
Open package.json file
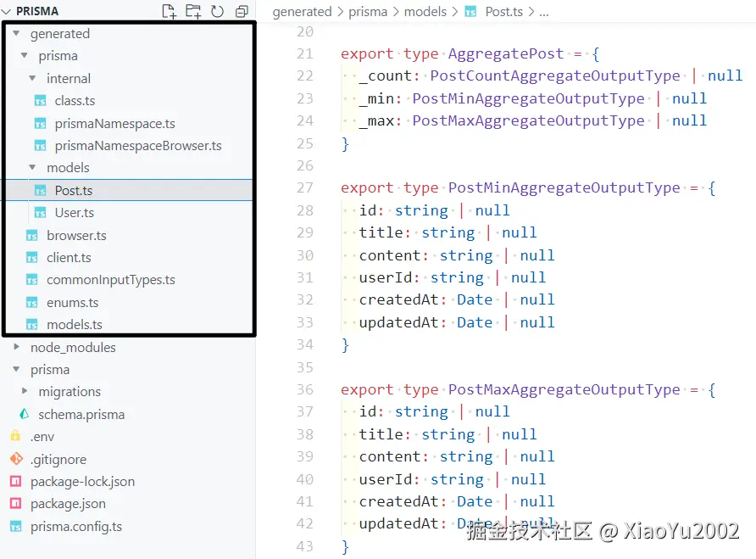tap(68, 504)
